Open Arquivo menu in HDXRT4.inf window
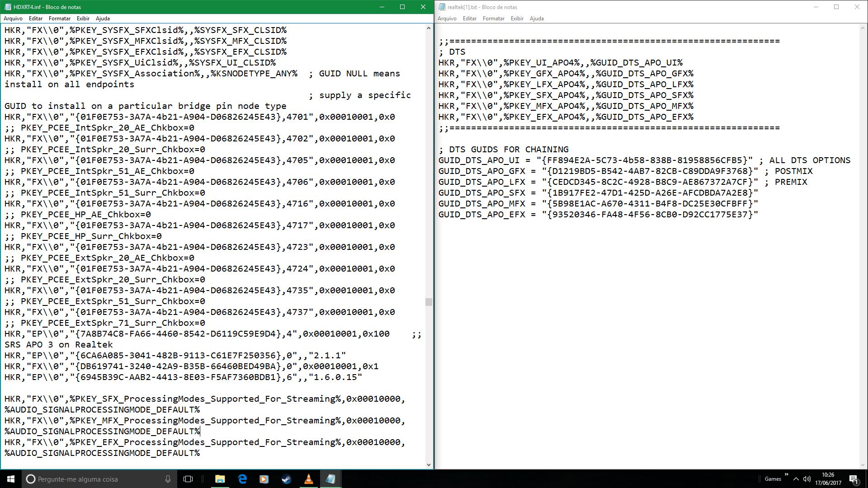Screen dimensions: 868x488 (13, 19)
